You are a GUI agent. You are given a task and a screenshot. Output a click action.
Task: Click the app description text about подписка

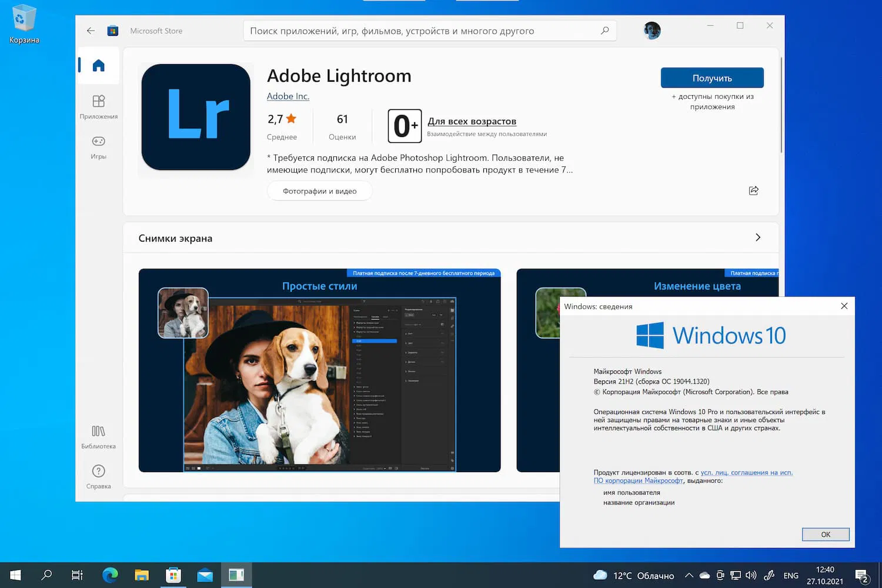tap(420, 164)
